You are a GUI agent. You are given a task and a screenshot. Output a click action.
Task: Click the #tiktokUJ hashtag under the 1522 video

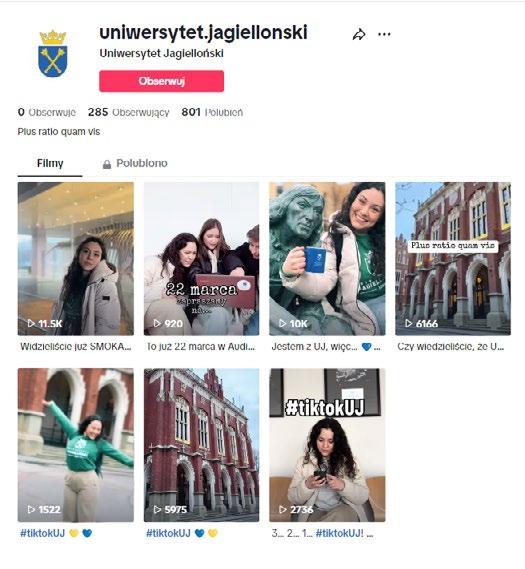click(42, 533)
